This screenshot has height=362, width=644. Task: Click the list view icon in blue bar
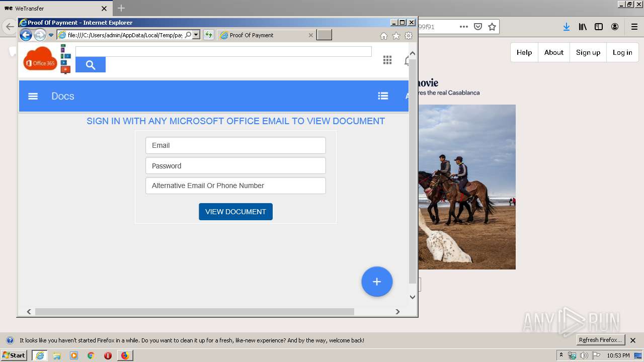coord(383,96)
